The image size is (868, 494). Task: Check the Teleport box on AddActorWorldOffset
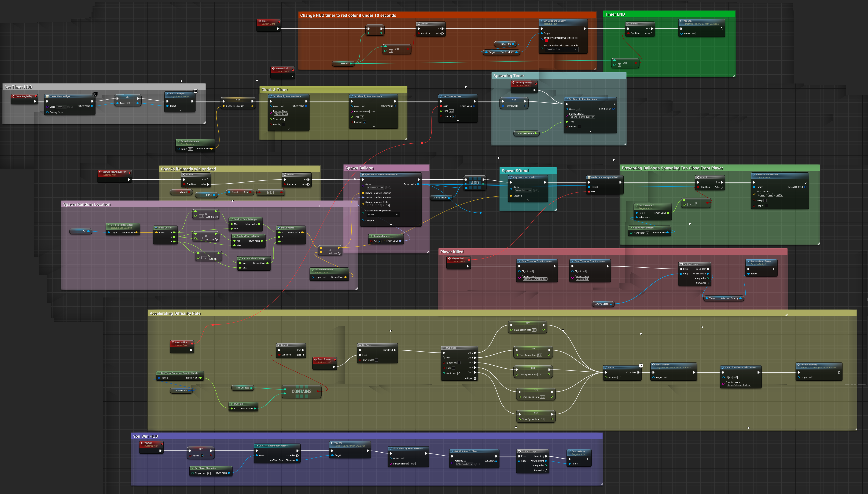click(x=767, y=206)
